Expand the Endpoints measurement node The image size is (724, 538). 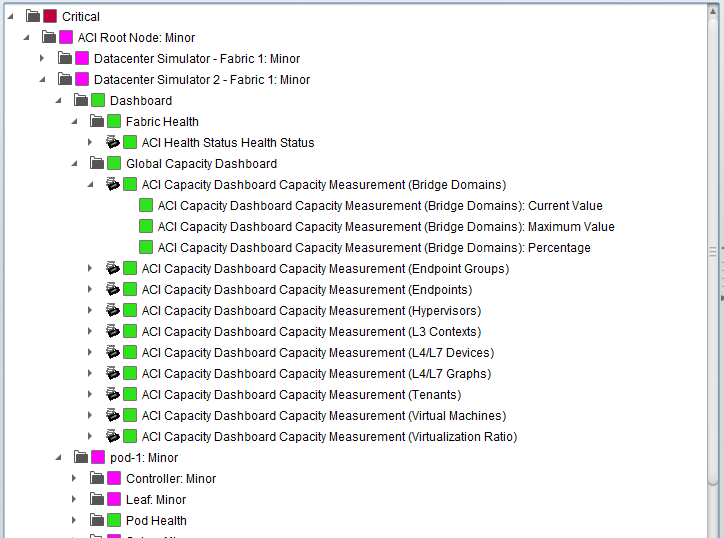pyautogui.click(x=90, y=289)
